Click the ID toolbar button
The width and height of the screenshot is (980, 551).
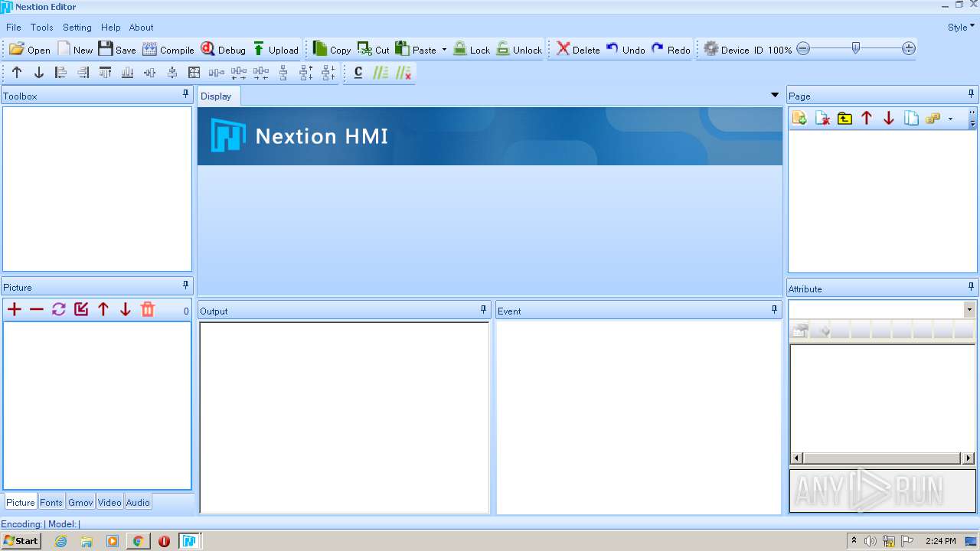pos(758,50)
